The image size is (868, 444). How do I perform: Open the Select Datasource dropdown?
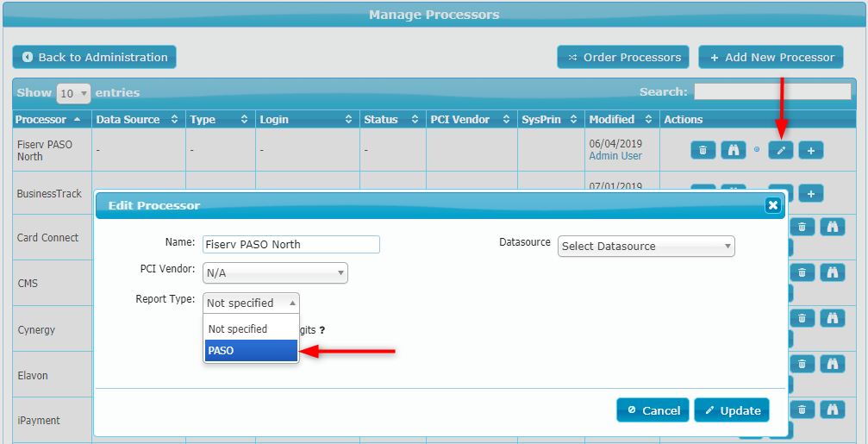[646, 247]
